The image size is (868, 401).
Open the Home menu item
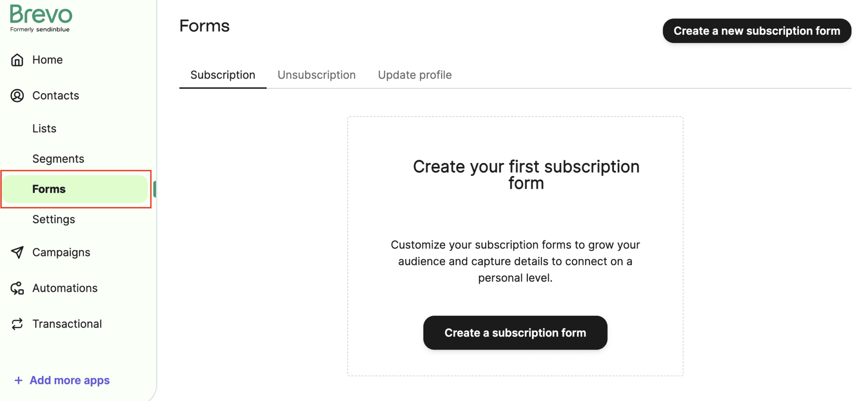tap(47, 60)
